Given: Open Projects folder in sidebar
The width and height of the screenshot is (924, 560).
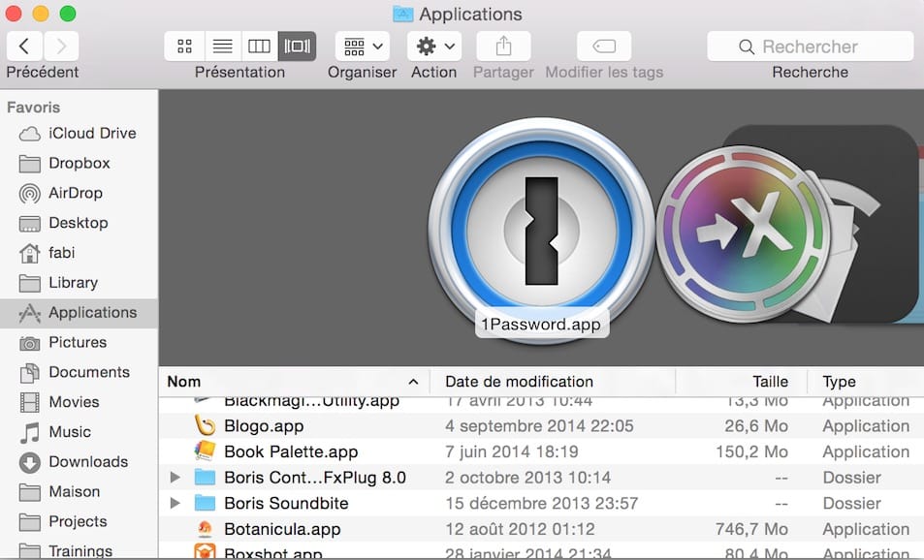Looking at the screenshot, I should click(x=79, y=521).
